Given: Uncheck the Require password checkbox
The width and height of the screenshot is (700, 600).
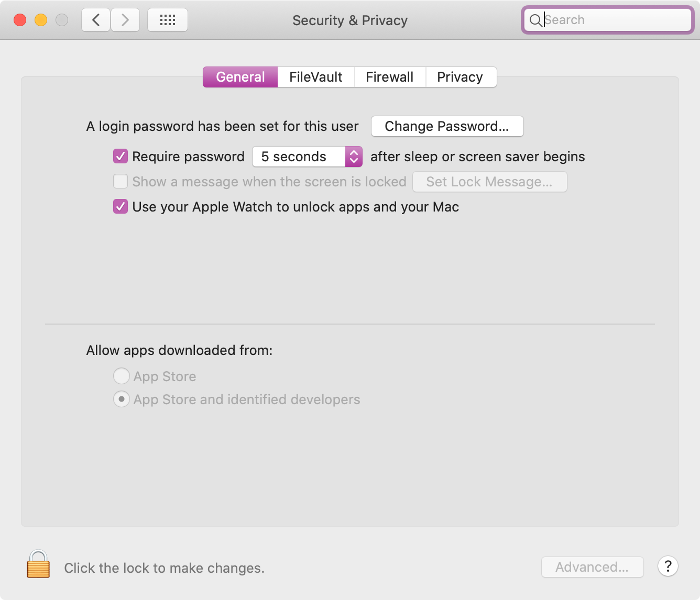Looking at the screenshot, I should 121,156.
